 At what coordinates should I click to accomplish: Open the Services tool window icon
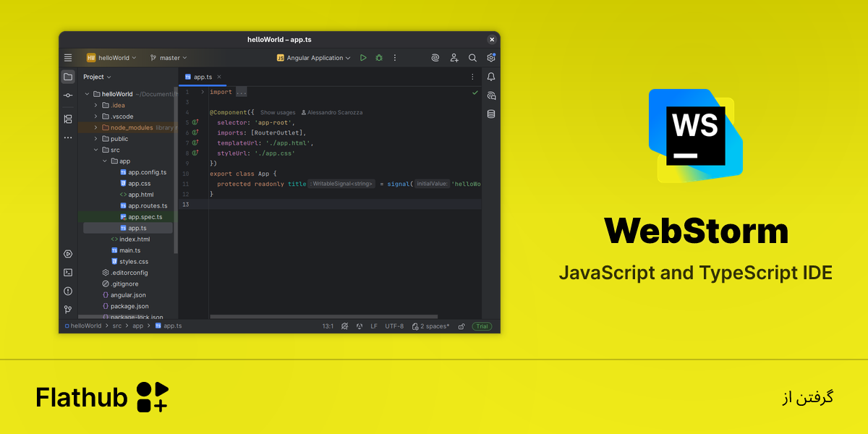pos(68,254)
